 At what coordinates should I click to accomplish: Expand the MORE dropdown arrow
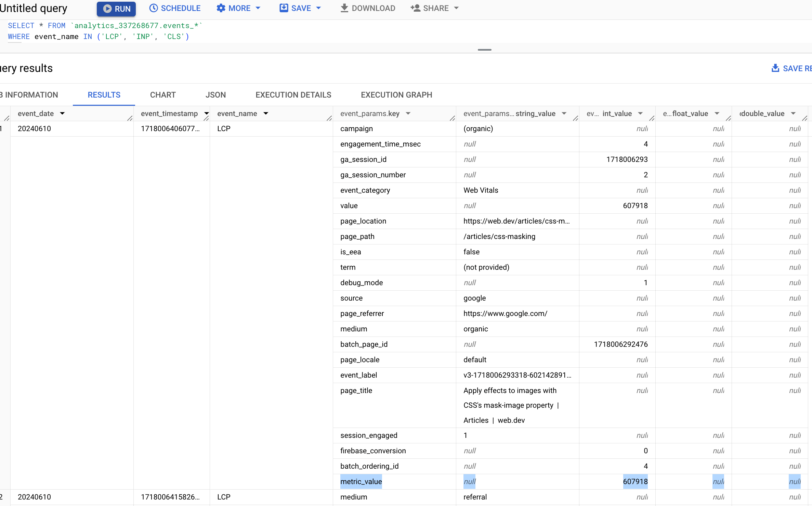[x=259, y=8]
